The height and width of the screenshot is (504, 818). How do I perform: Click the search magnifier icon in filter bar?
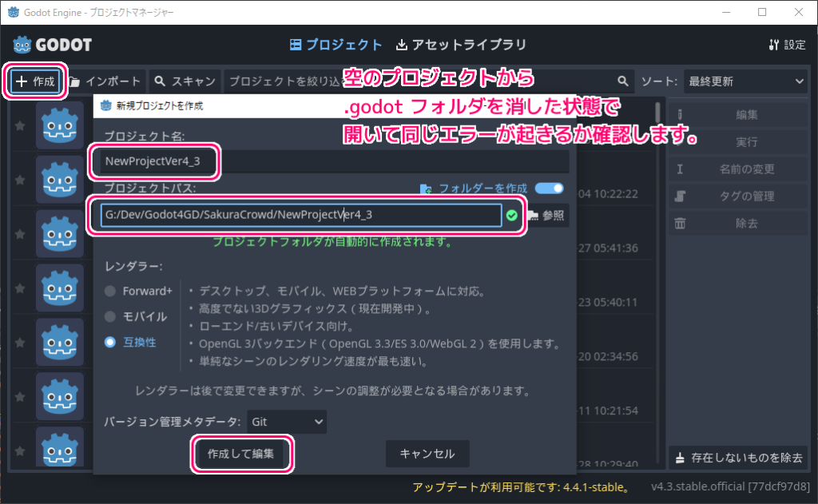(623, 81)
